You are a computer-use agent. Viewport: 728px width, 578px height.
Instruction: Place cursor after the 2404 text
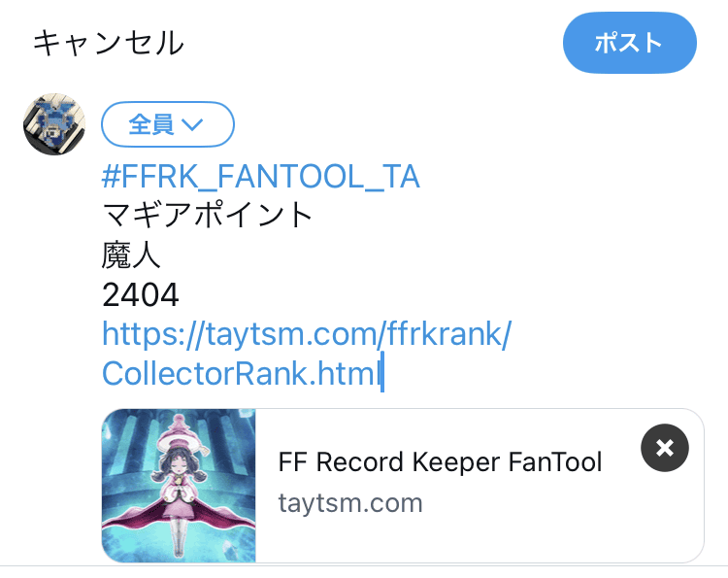[x=180, y=294]
